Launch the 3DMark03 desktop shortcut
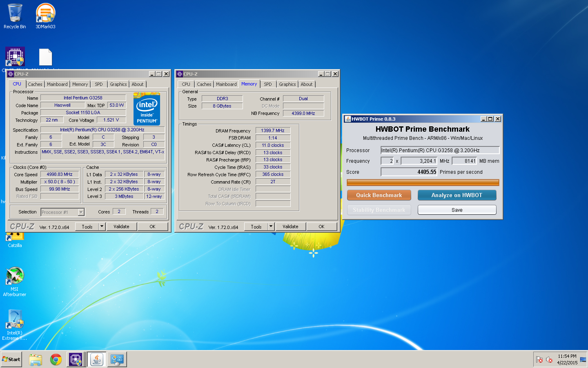 45,16
